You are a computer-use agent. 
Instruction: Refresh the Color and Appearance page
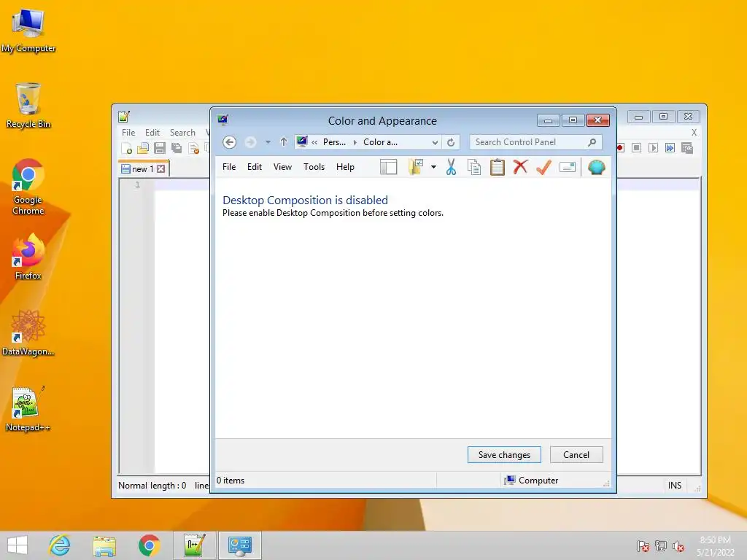451,142
